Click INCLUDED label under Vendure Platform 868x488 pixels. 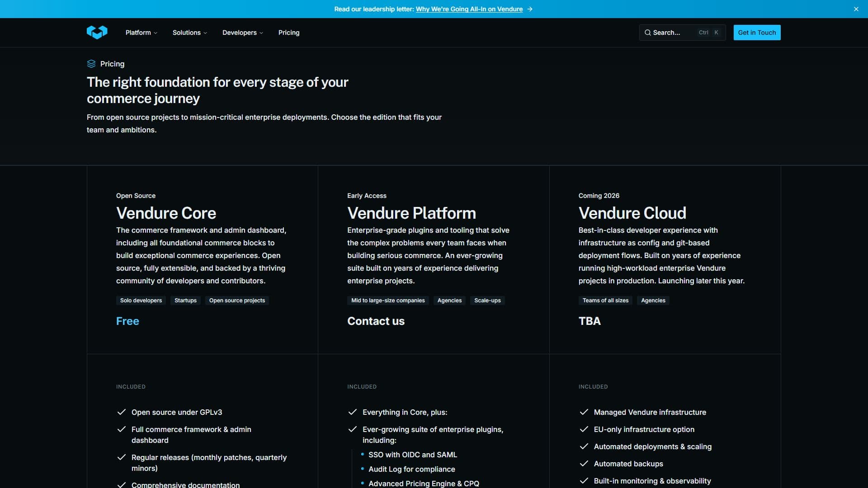point(362,387)
